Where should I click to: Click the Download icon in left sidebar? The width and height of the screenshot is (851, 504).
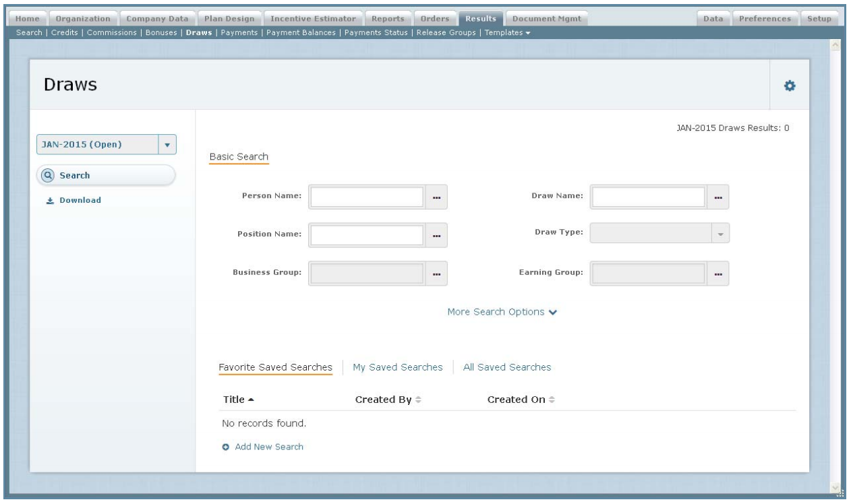pos(50,200)
